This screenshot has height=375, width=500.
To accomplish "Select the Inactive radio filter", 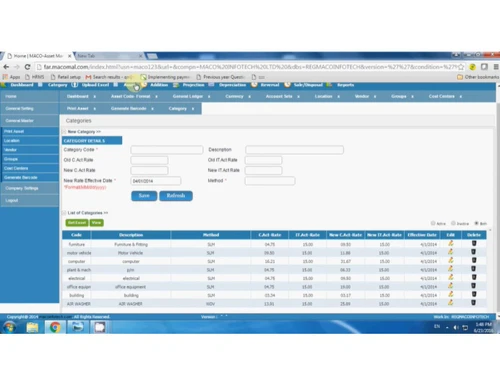I will tap(453, 223).
